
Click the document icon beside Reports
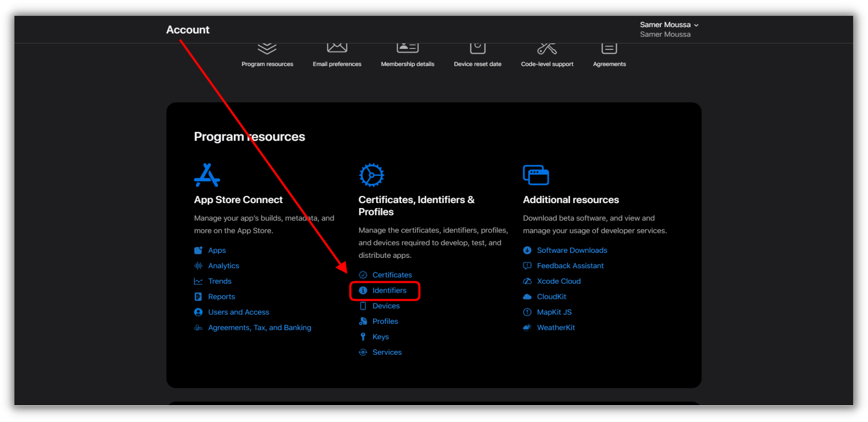198,297
